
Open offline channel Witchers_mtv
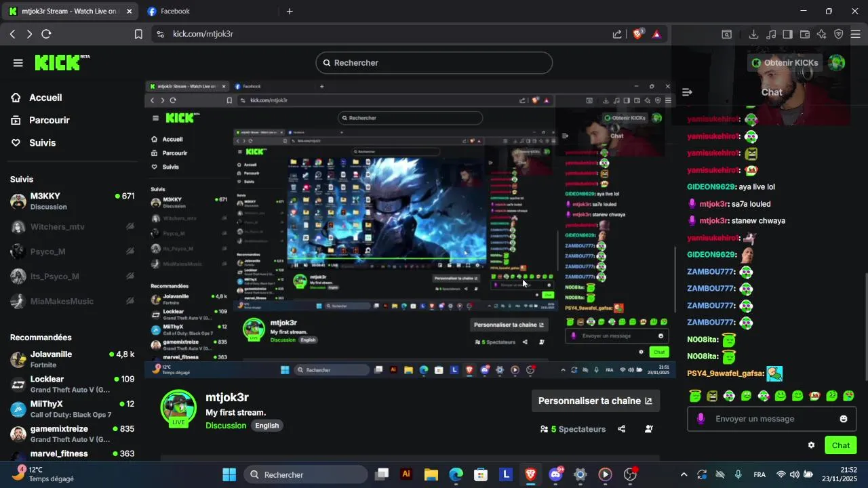coord(72,226)
